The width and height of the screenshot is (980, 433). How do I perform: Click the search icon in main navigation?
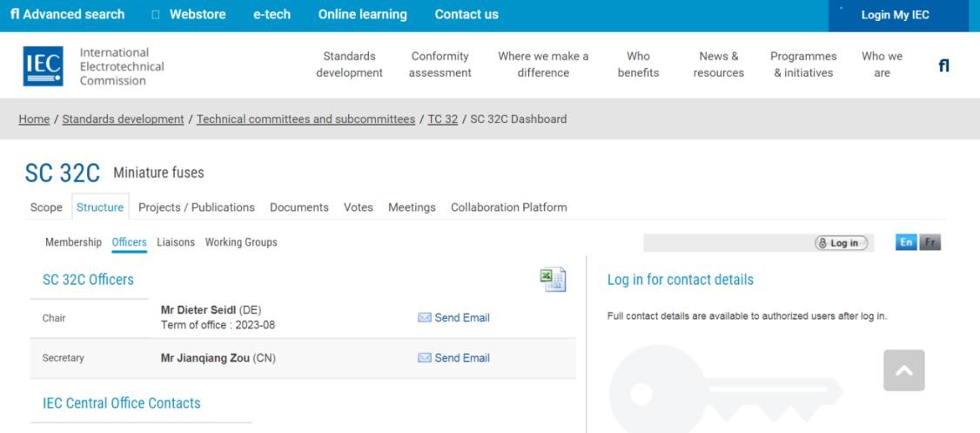click(x=943, y=65)
